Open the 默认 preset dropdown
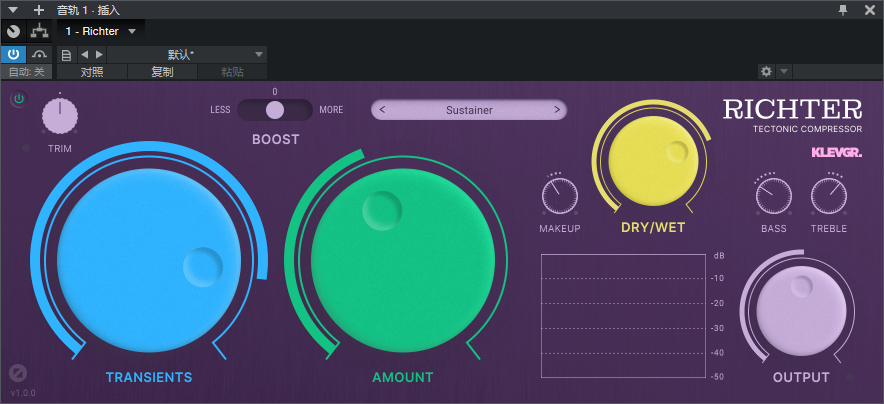Image resolution: width=884 pixels, height=404 pixels. (x=187, y=55)
